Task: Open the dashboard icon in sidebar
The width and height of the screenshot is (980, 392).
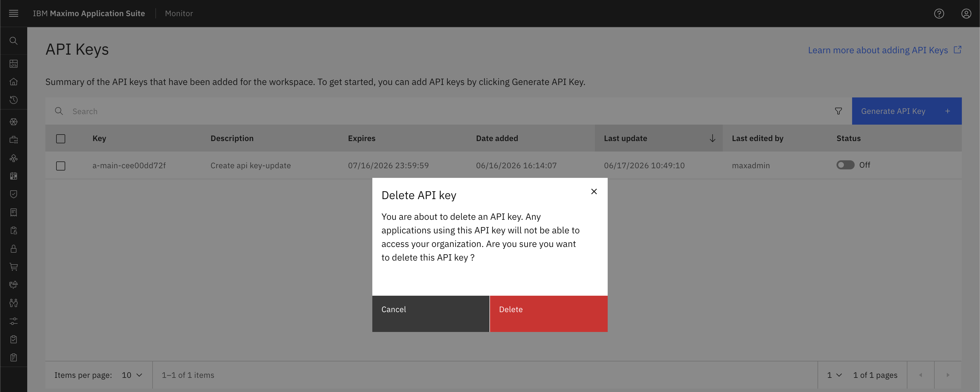Action: coord(13,63)
